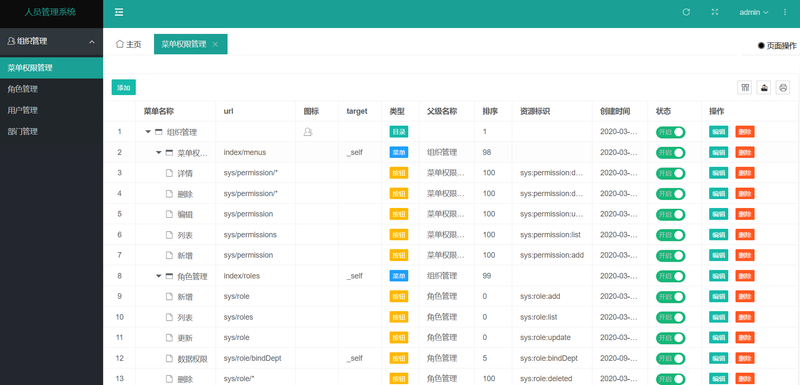
Task: Click the 菜单名称 column header
Action: click(x=159, y=111)
